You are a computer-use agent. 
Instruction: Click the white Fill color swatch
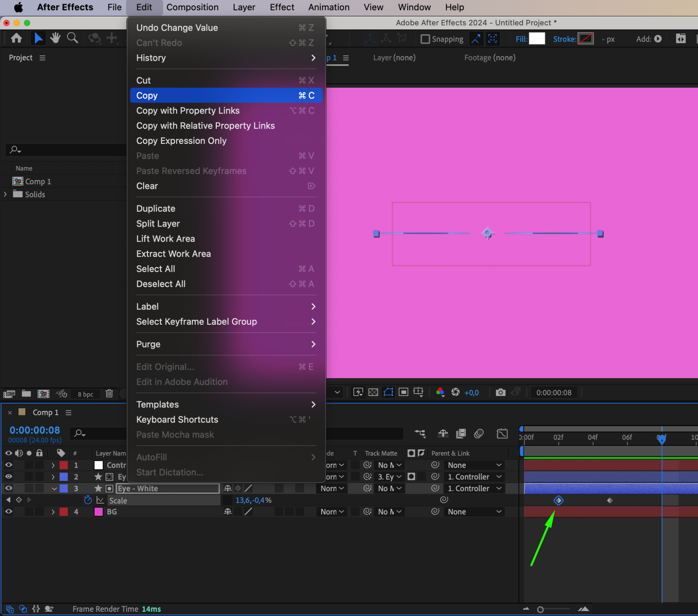(537, 39)
